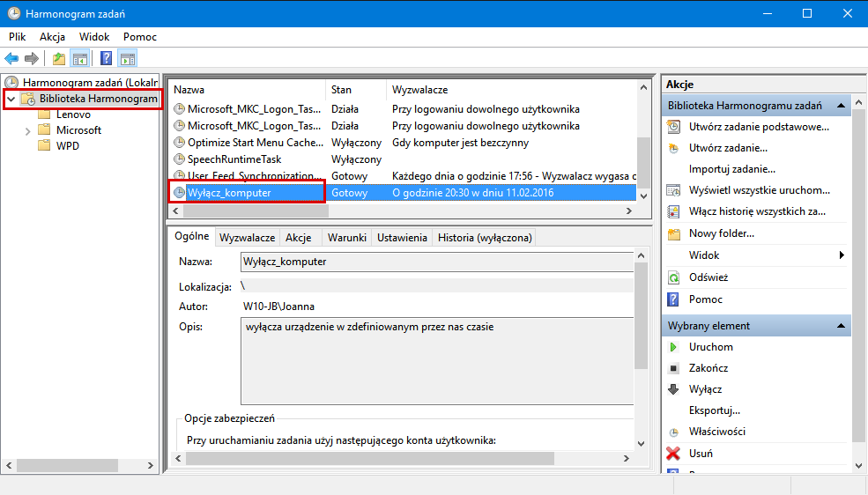Viewport: 868px width, 495px height.
Task: Open the Akcja menu
Action: pyautogui.click(x=53, y=37)
